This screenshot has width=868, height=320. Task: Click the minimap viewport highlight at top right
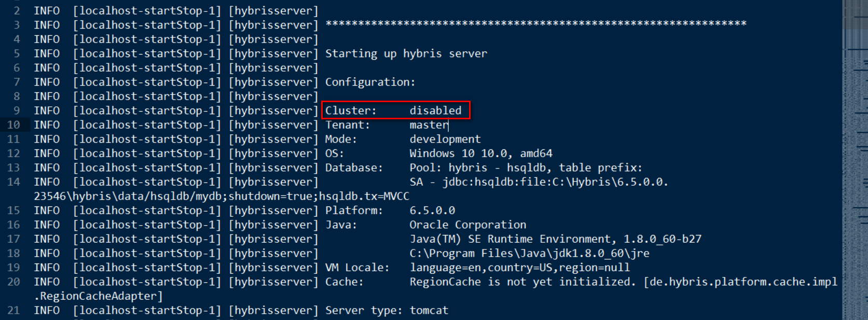point(855,15)
